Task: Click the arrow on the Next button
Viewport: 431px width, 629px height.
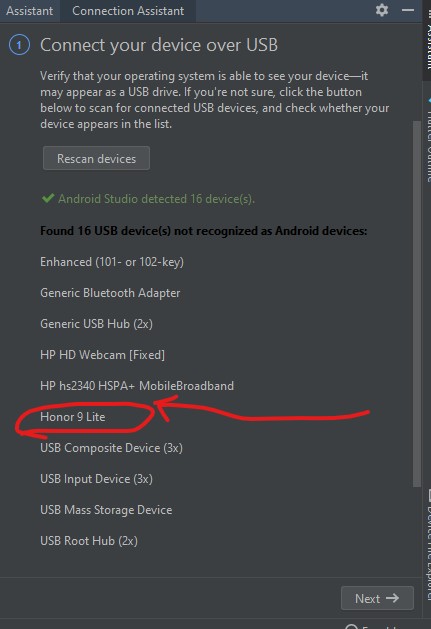Action: pyautogui.click(x=392, y=598)
